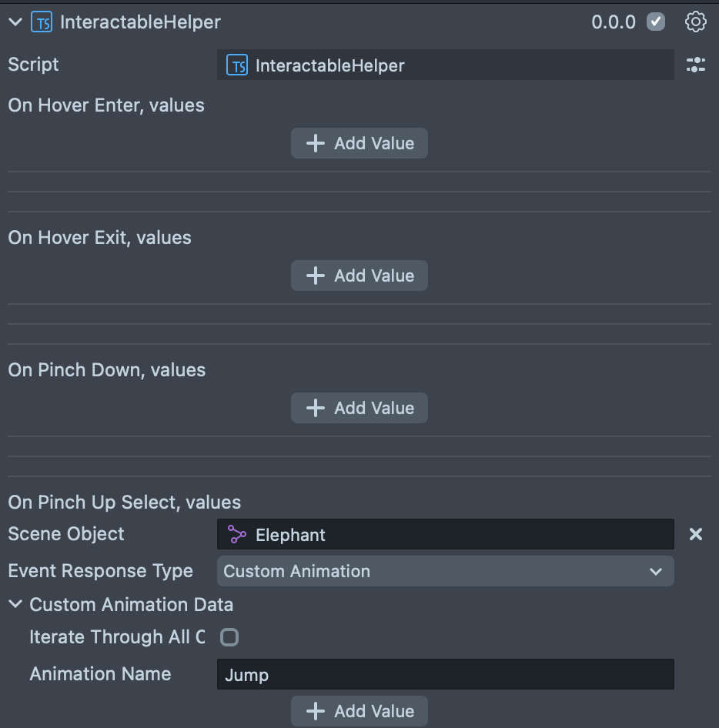Enable the Iterate Through All checkbox
The height and width of the screenshot is (728, 719).
click(x=229, y=637)
